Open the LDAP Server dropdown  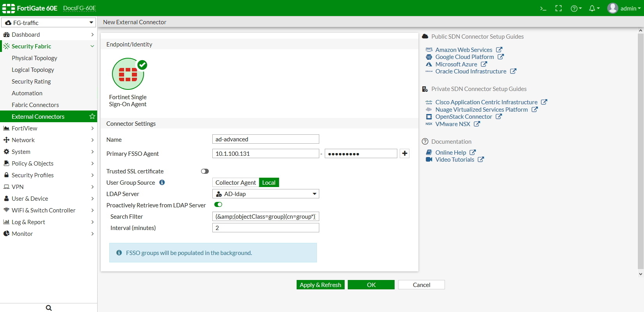click(x=266, y=194)
